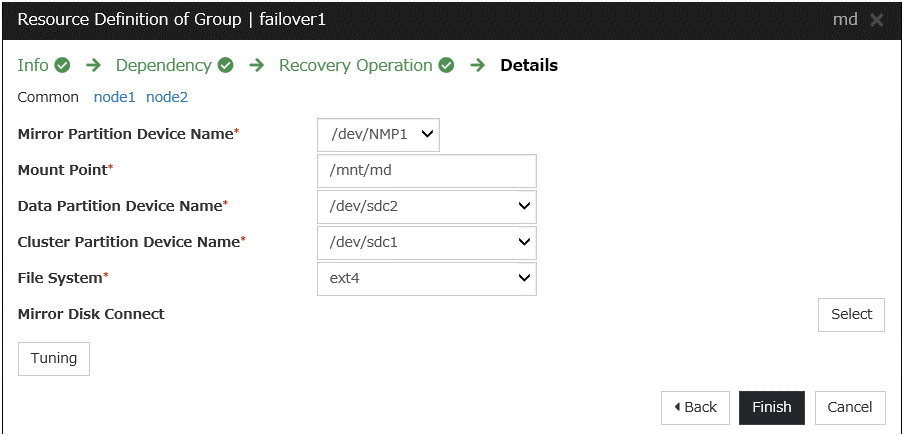Click the Back button
The image size is (904, 436).
(x=695, y=407)
